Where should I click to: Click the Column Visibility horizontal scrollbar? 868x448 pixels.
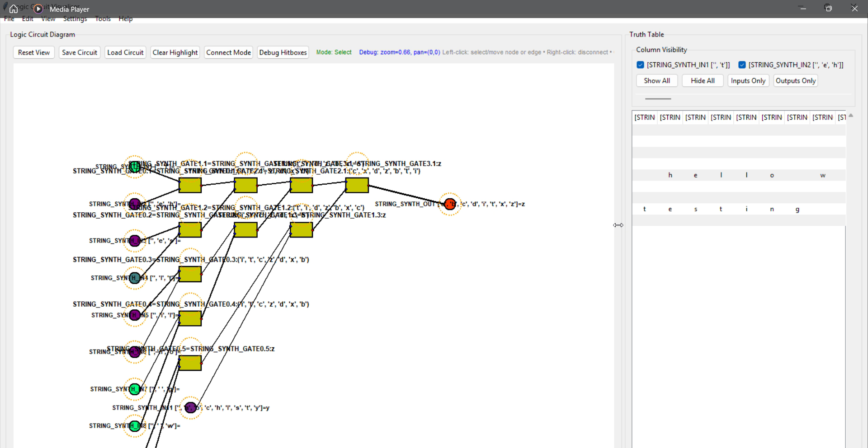tap(658, 98)
